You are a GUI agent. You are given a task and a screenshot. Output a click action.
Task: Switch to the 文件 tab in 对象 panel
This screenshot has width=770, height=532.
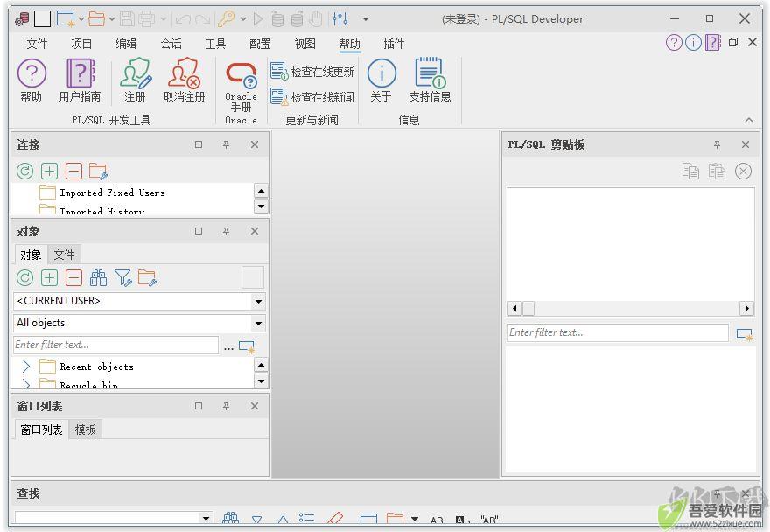click(x=65, y=255)
